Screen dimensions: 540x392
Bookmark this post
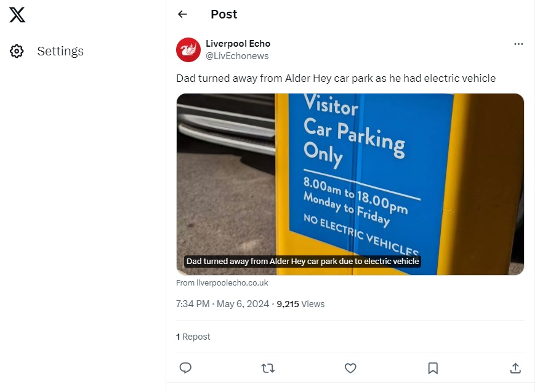click(x=433, y=368)
